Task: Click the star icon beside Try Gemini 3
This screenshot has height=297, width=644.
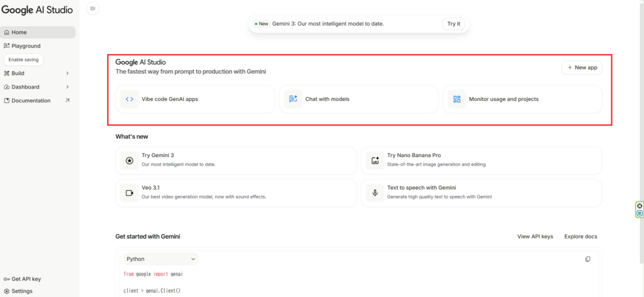Action: coord(130,160)
